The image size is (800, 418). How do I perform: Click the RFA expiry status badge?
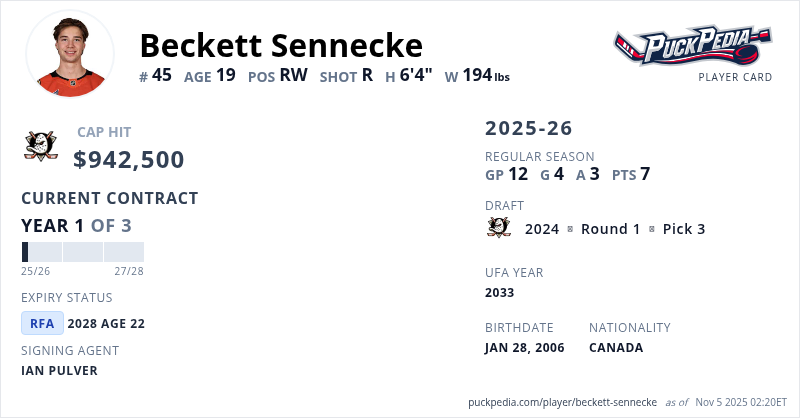(x=43, y=323)
